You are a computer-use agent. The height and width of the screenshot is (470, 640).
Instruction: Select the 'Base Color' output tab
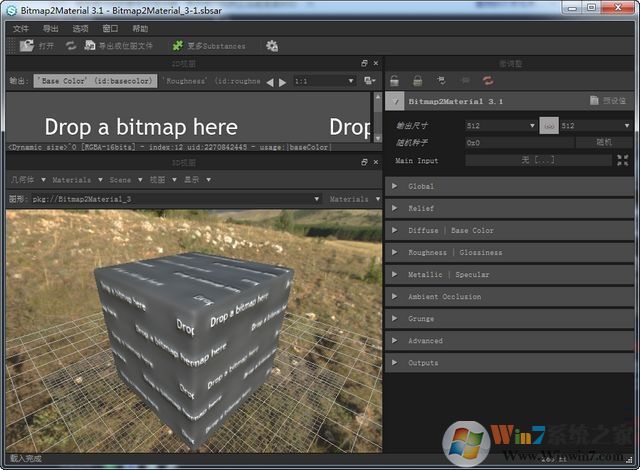point(94,81)
